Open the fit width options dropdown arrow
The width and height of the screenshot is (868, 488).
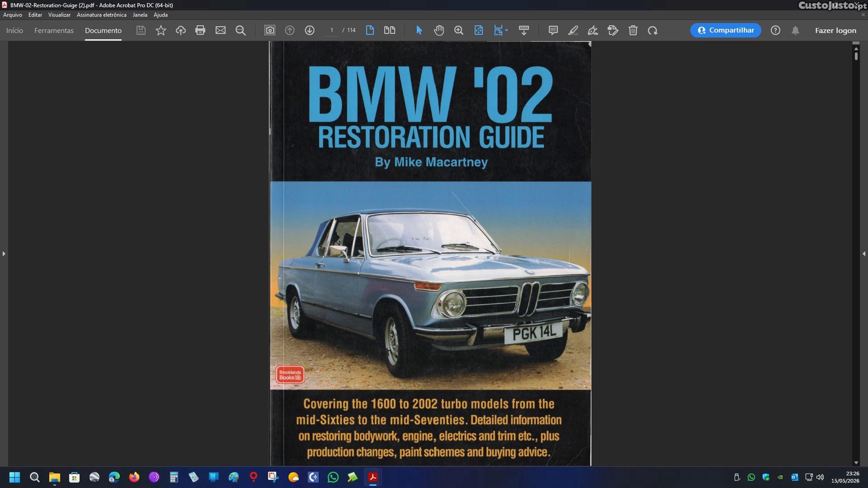click(x=507, y=30)
